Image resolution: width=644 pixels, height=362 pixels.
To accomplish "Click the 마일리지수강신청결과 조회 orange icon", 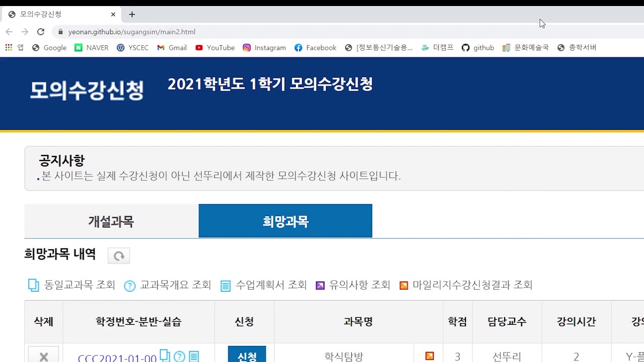I will coord(404,286).
